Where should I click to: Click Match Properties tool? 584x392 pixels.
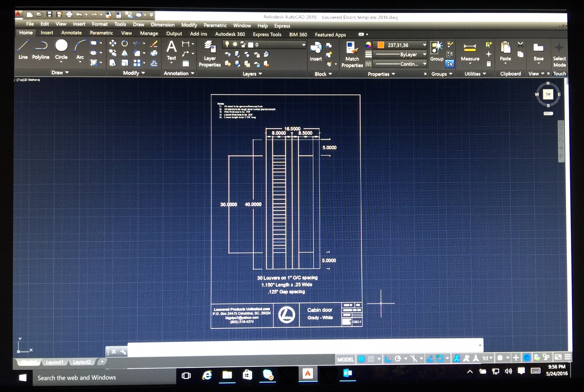[352, 55]
